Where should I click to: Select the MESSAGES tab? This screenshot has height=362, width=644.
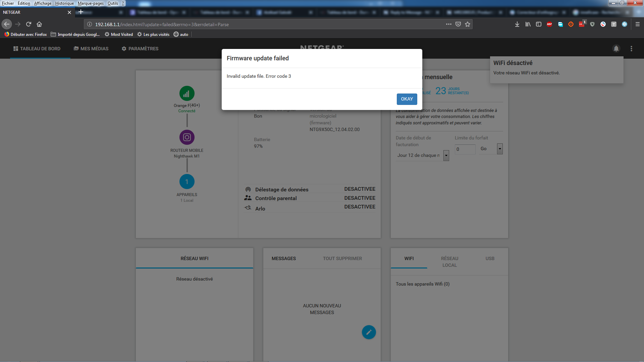pos(284,258)
